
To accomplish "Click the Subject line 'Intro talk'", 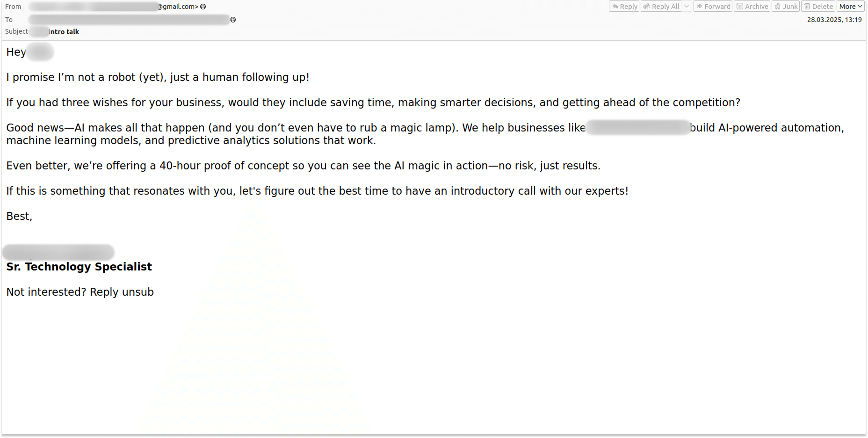I will point(65,31).
